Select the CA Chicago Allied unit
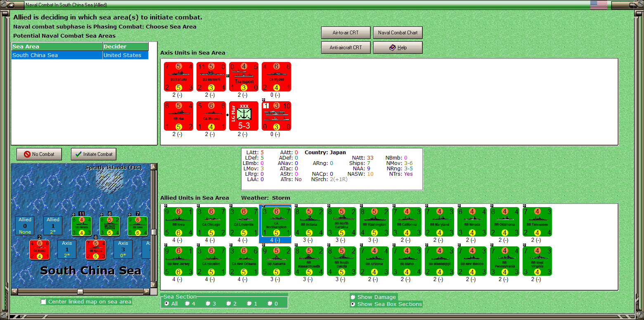This screenshot has height=320, width=644. (211, 222)
